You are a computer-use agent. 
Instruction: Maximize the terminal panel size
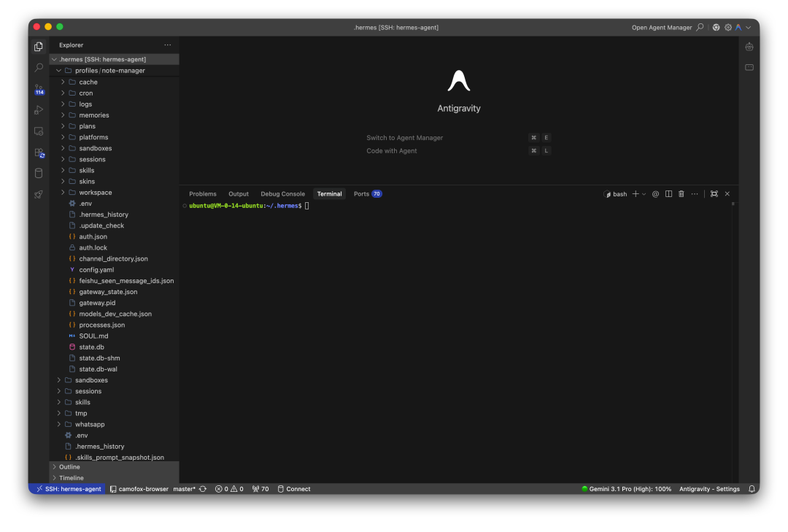click(714, 193)
